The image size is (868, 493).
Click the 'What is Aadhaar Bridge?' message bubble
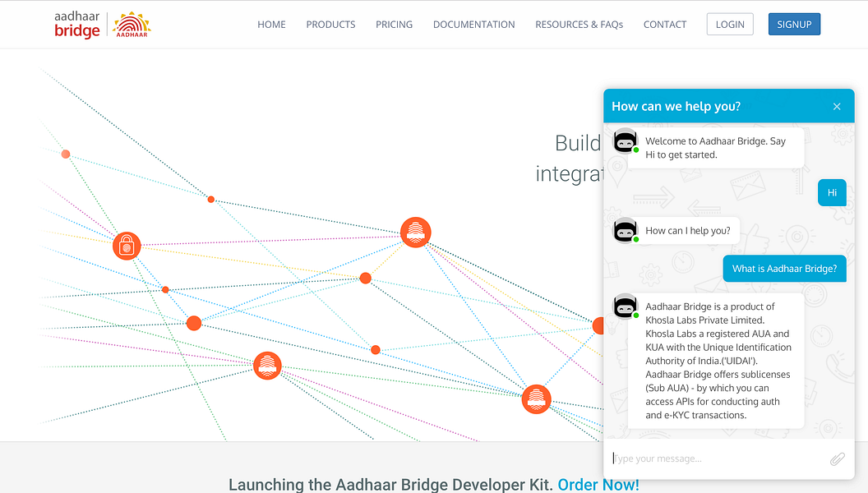coord(784,269)
